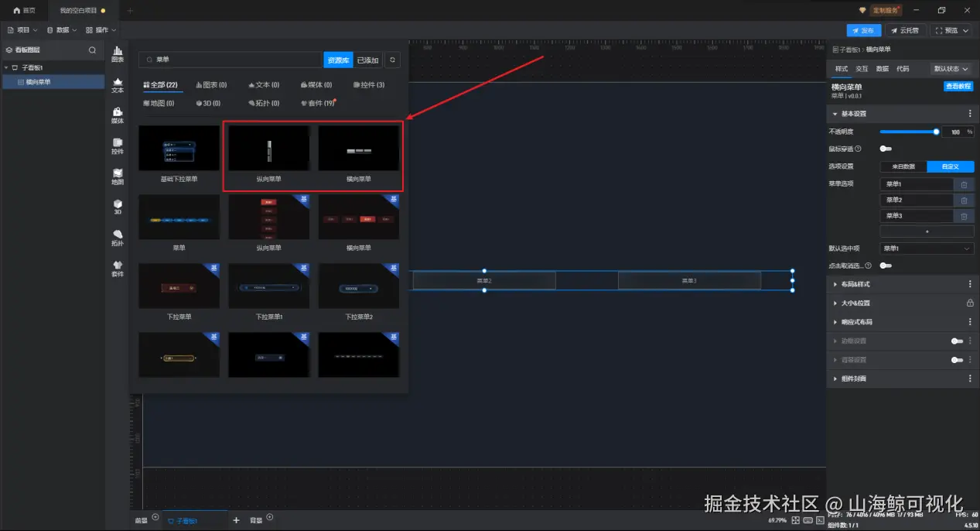Image resolution: width=980 pixels, height=531 pixels.
Task: Open the 数据 dropdown menu
Action: pos(62,30)
